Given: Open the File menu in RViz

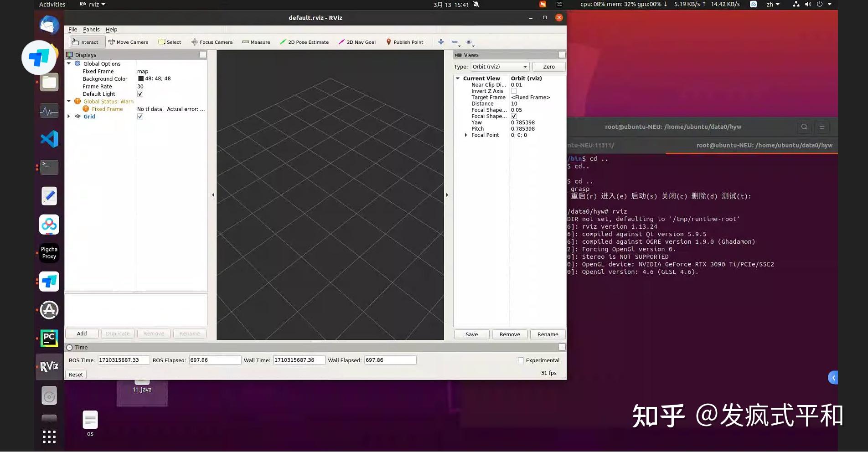Looking at the screenshot, I should pyautogui.click(x=72, y=29).
